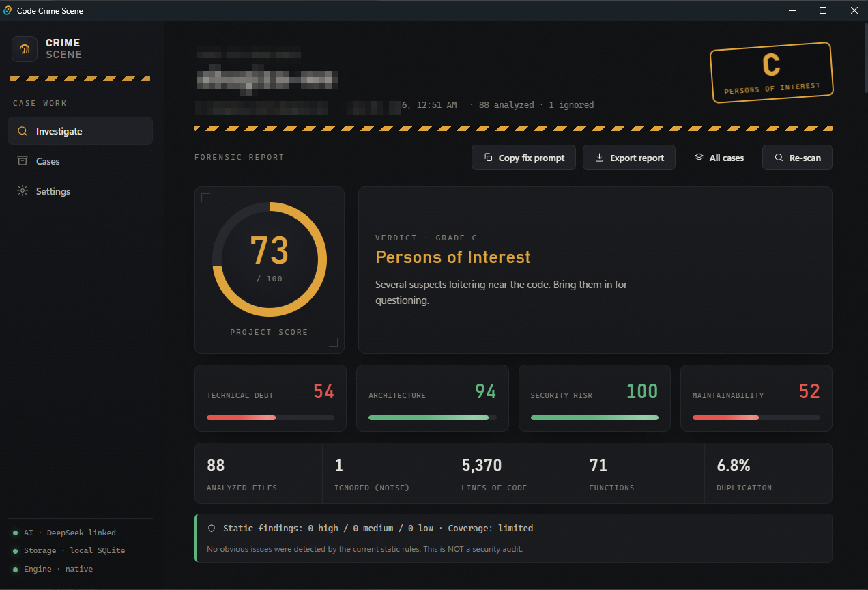Click the shield icon beside Static findings

(212, 529)
